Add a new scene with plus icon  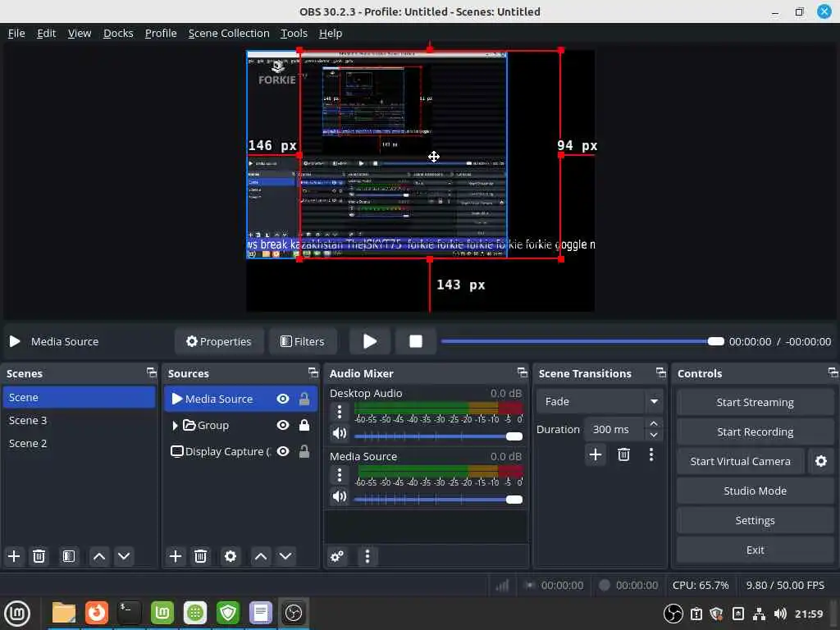coord(14,556)
